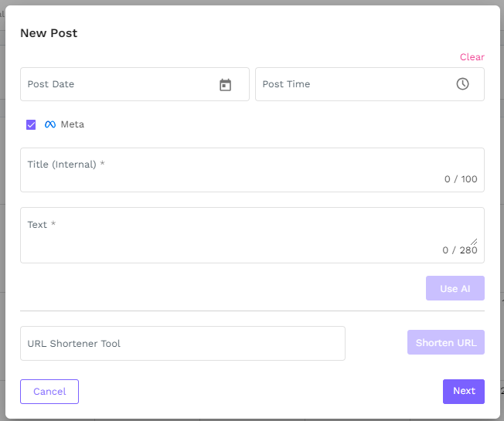Proceed with the Next button
This screenshot has height=421, width=504.
464,391
